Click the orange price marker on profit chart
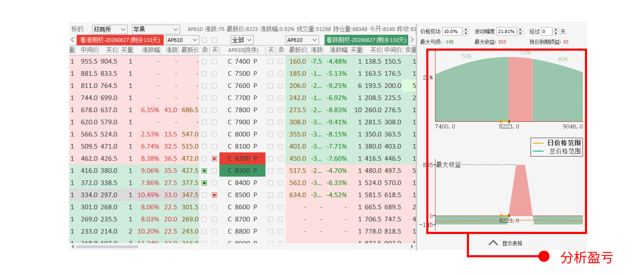The width and height of the screenshot is (644, 275). [x=505, y=216]
